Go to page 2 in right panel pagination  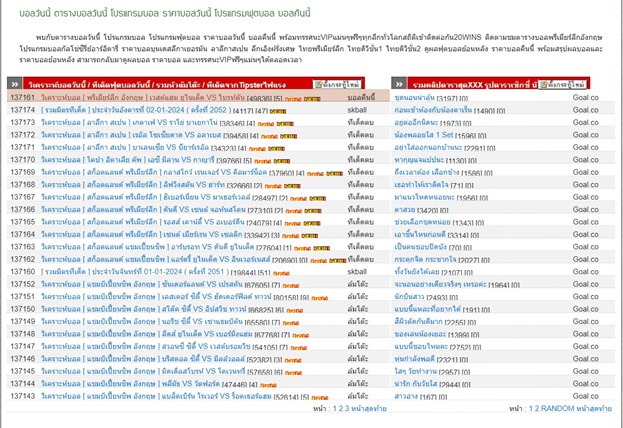537,409
